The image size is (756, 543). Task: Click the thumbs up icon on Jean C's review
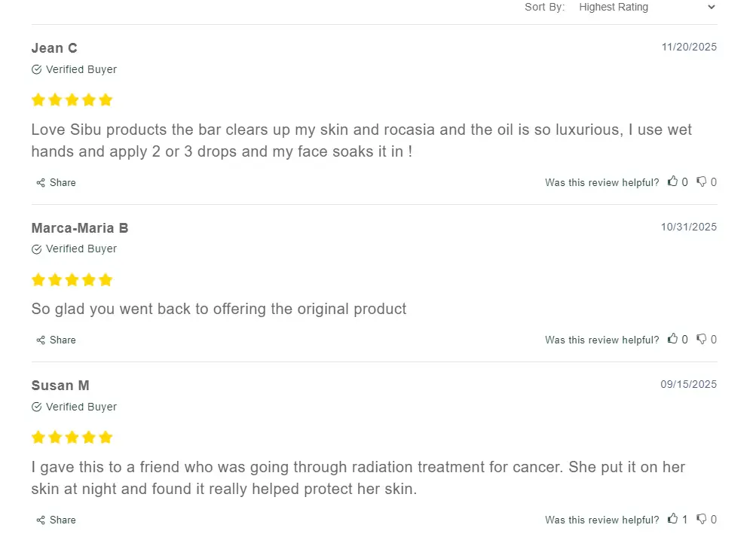click(673, 182)
